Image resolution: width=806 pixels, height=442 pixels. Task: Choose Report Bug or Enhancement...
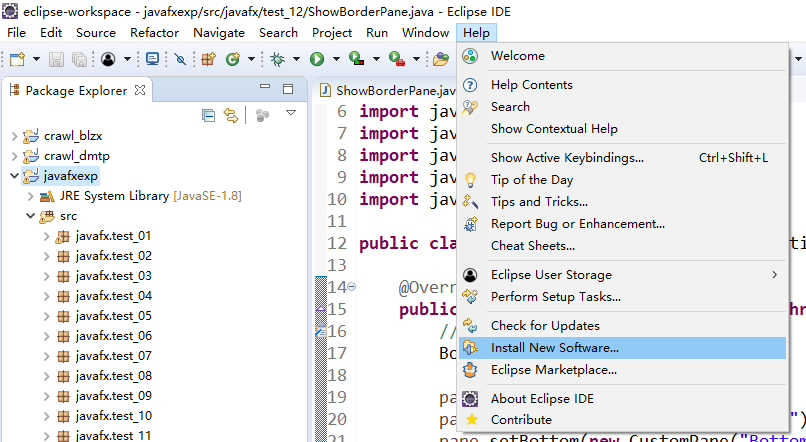(622, 224)
